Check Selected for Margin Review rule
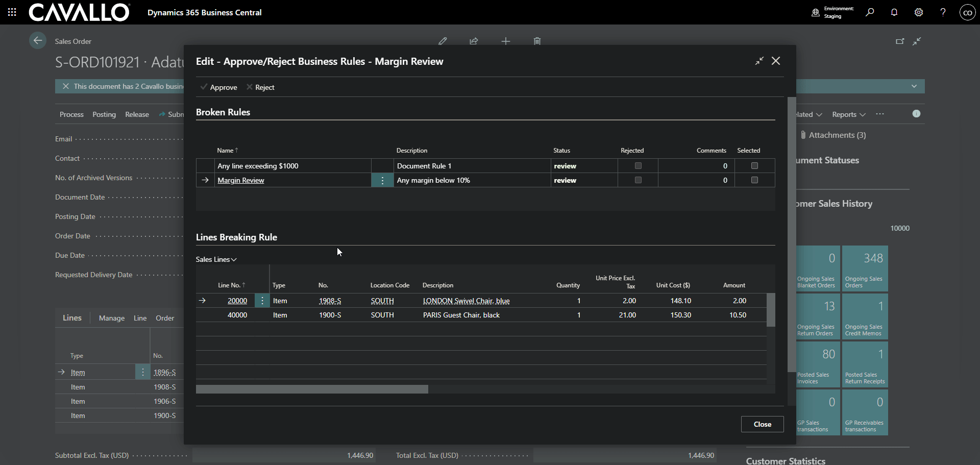 754,180
